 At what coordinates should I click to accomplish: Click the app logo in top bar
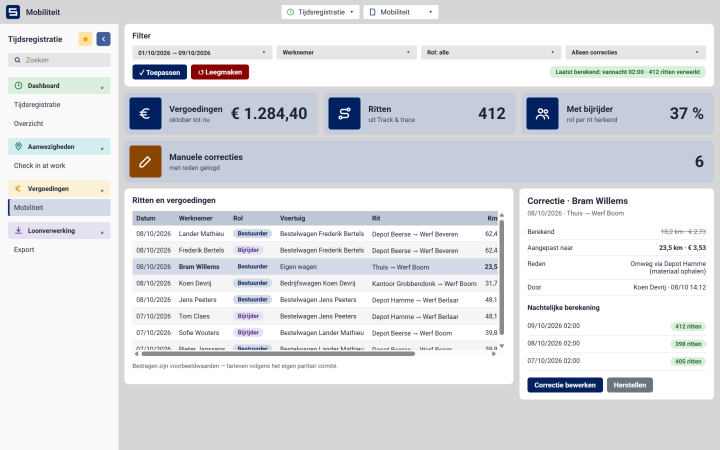[x=13, y=12]
